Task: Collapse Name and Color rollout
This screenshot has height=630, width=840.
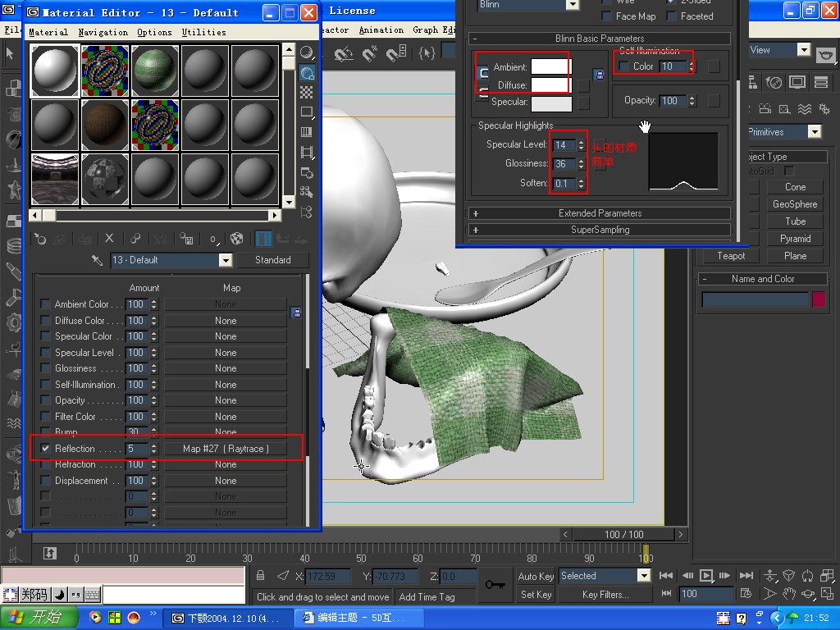Action: click(x=763, y=279)
